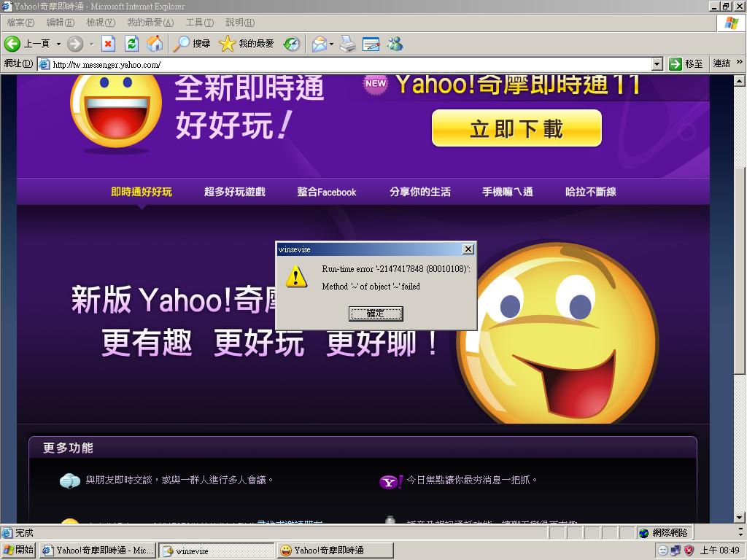Click the 上午 08:49 clock
The width and height of the screenshot is (747, 560).
719,551
